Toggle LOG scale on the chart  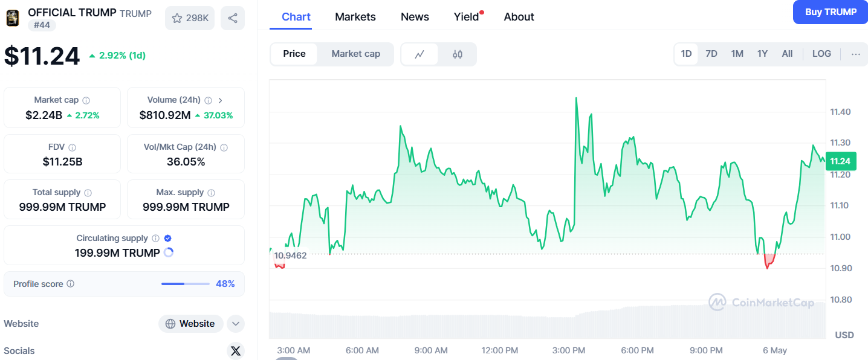tap(821, 54)
